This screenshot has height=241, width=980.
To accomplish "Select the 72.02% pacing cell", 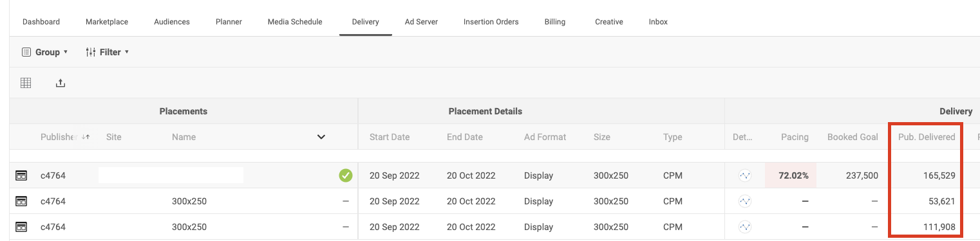I will click(791, 175).
